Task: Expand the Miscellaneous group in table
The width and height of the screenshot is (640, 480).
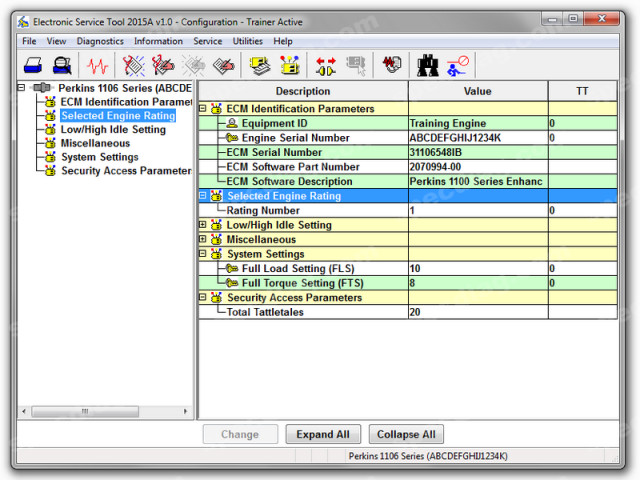Action: [202, 239]
